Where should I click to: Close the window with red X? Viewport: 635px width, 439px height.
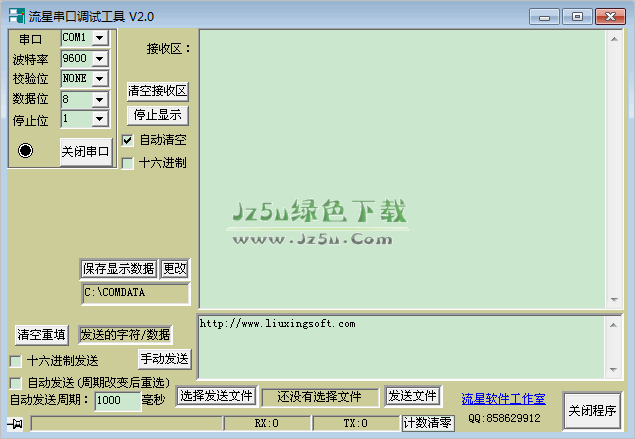pyautogui.click(x=610, y=17)
